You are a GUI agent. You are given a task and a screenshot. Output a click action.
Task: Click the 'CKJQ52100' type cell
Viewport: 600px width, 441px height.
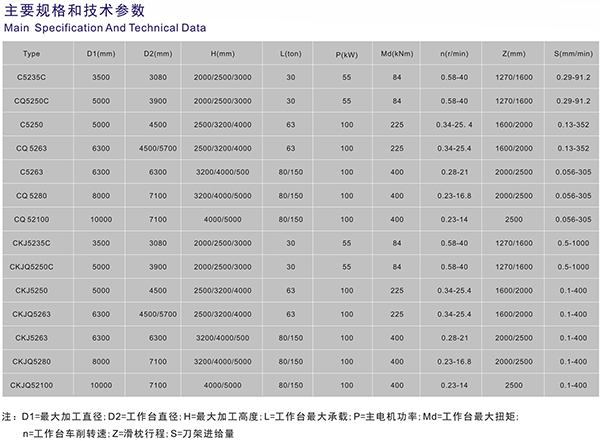tap(31, 385)
